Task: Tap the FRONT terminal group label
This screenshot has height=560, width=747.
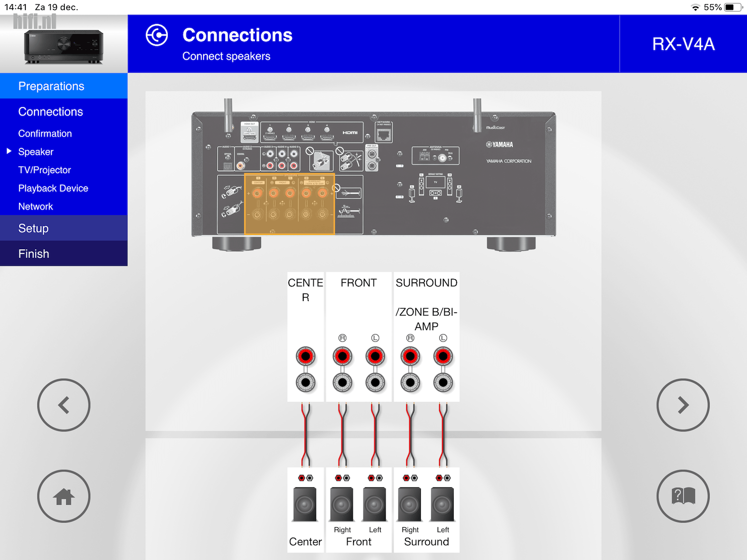Action: (359, 283)
